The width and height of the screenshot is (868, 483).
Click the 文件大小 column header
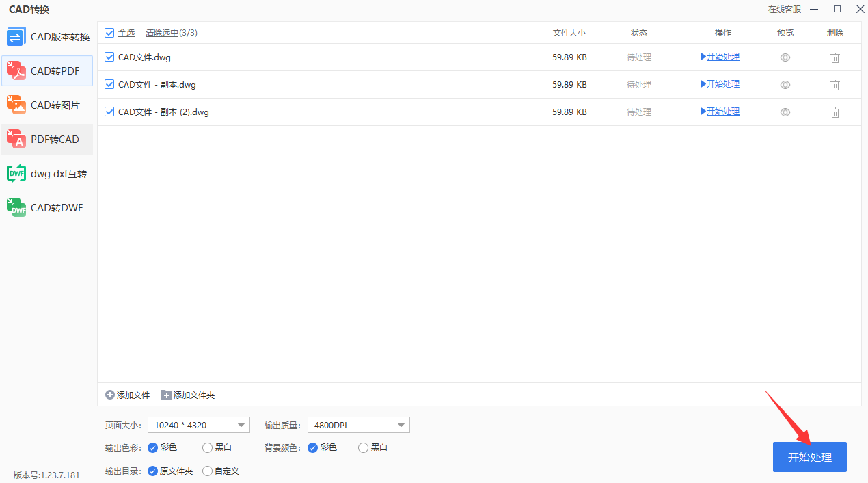pyautogui.click(x=569, y=32)
